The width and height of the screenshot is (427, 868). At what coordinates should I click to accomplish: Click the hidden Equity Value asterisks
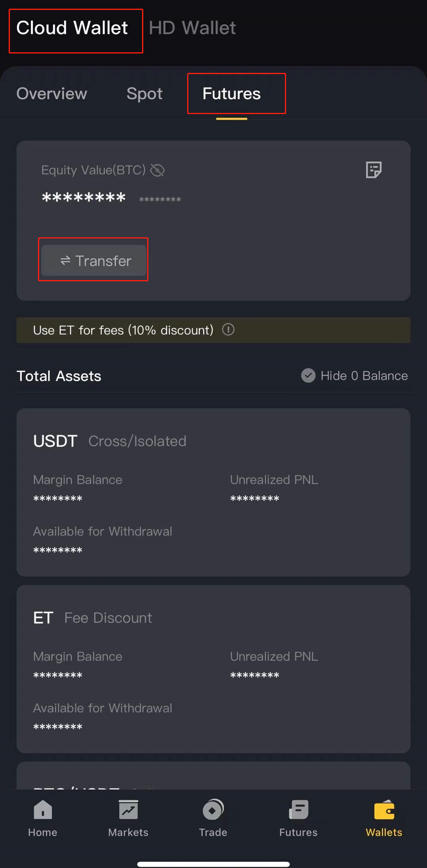coord(84,198)
